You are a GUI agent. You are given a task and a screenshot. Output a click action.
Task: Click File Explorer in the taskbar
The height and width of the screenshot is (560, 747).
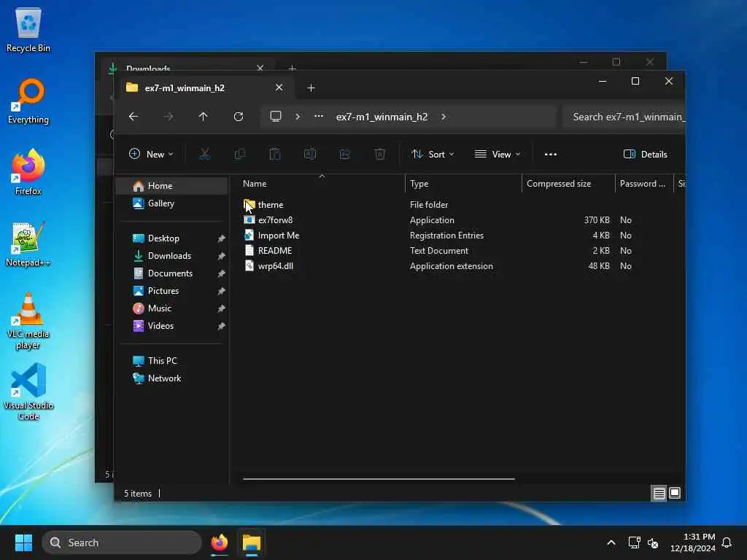(x=252, y=542)
